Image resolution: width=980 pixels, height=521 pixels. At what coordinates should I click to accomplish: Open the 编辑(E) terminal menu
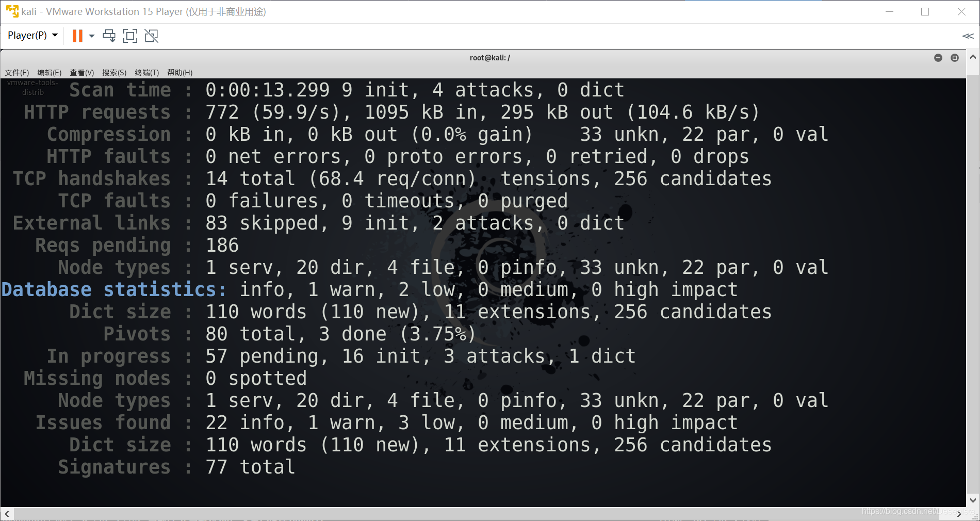coord(50,73)
